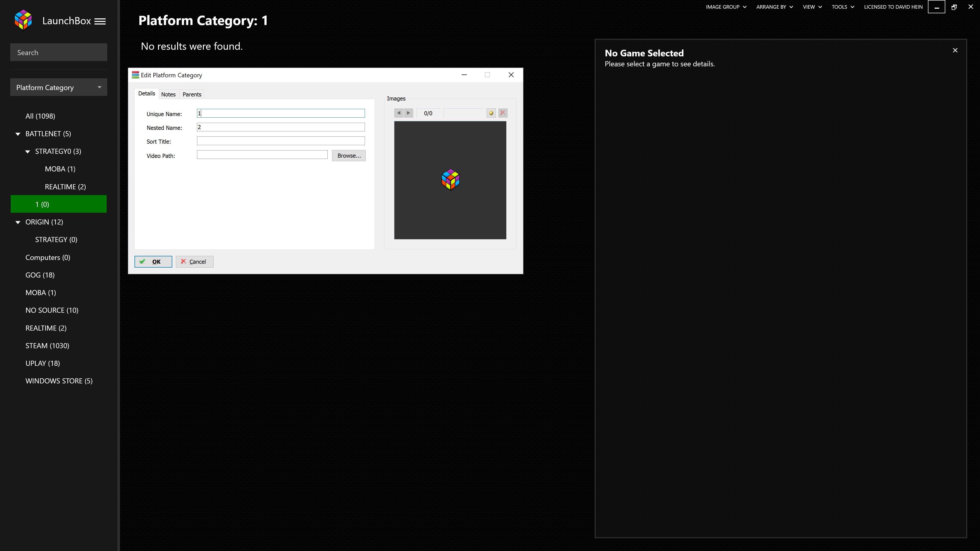Collapse the BATTLENET tree node

[x=18, y=134]
